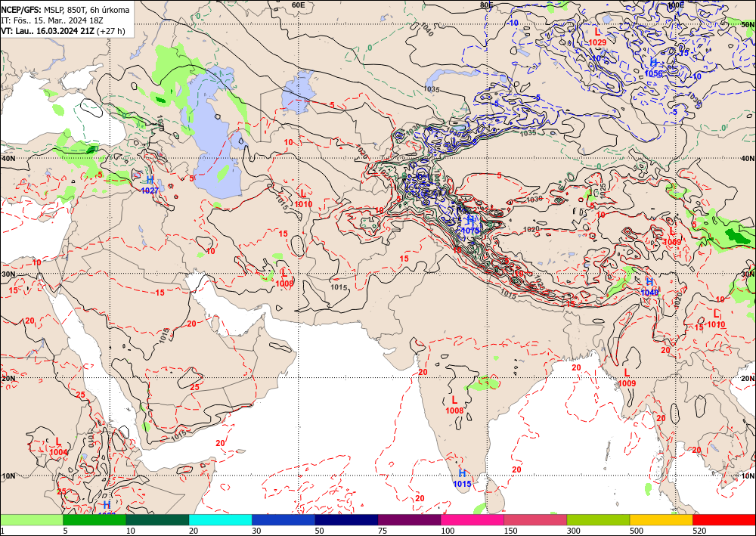Select the low pressure value '1010' near 60E
The width and height of the screenshot is (756, 536).
point(303,204)
